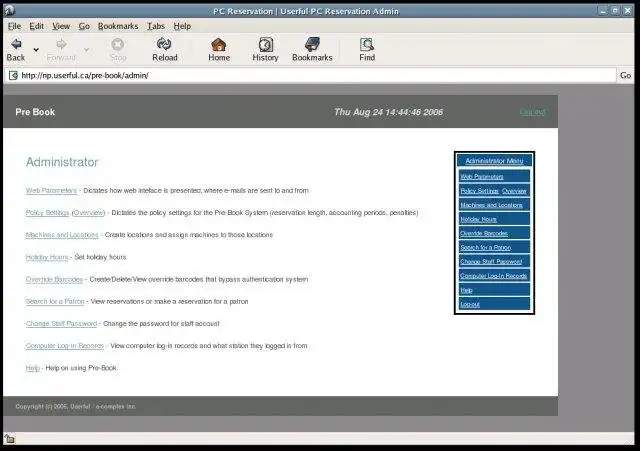This screenshot has width=640, height=451.
Task: Open Change Staff Password main link
Action: (x=61, y=323)
